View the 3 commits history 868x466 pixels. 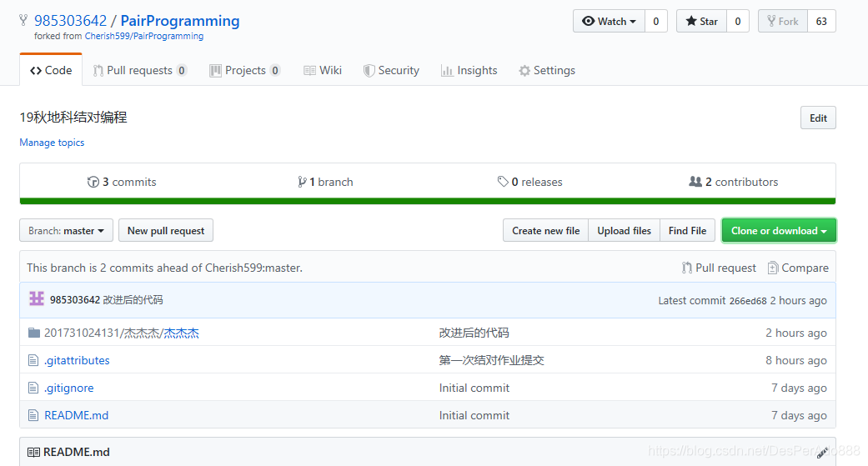pyautogui.click(x=122, y=182)
